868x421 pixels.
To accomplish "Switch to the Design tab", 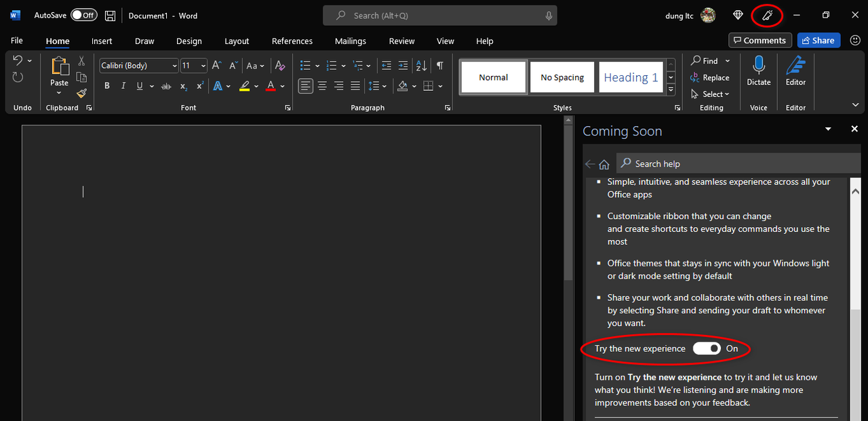I will tap(189, 41).
